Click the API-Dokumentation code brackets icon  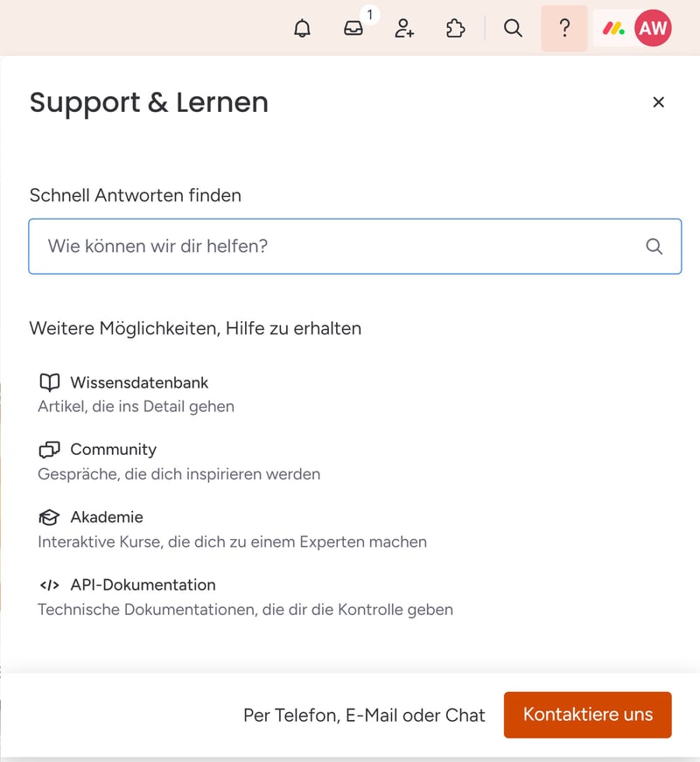(x=50, y=584)
